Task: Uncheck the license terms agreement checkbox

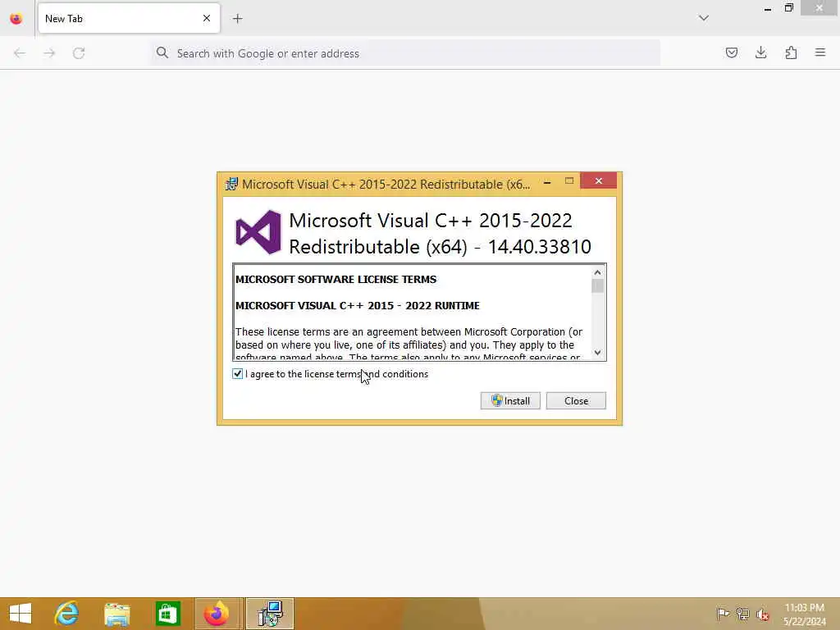Action: tap(237, 373)
